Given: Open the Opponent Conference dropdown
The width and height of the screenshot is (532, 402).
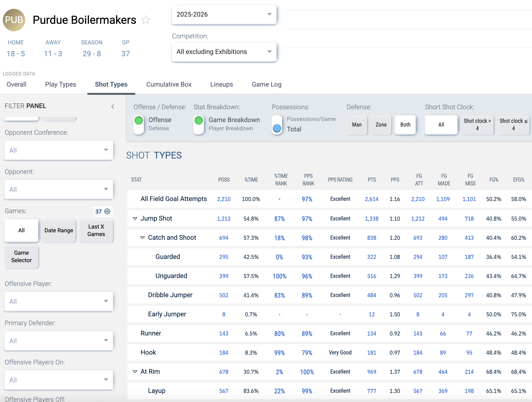Looking at the screenshot, I should [x=58, y=150].
